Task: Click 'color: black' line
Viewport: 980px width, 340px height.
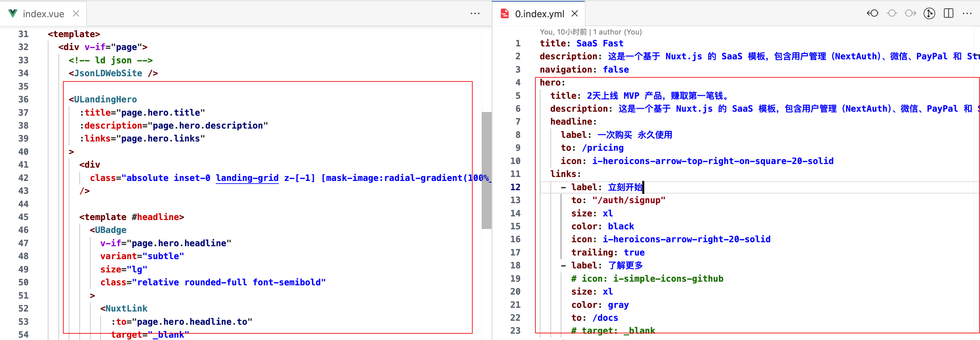Action: pos(602,226)
